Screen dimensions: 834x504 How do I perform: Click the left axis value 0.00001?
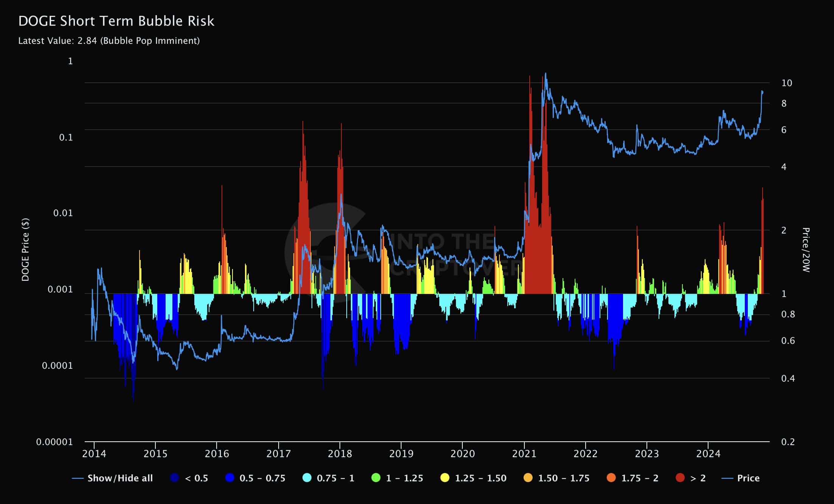tap(54, 442)
